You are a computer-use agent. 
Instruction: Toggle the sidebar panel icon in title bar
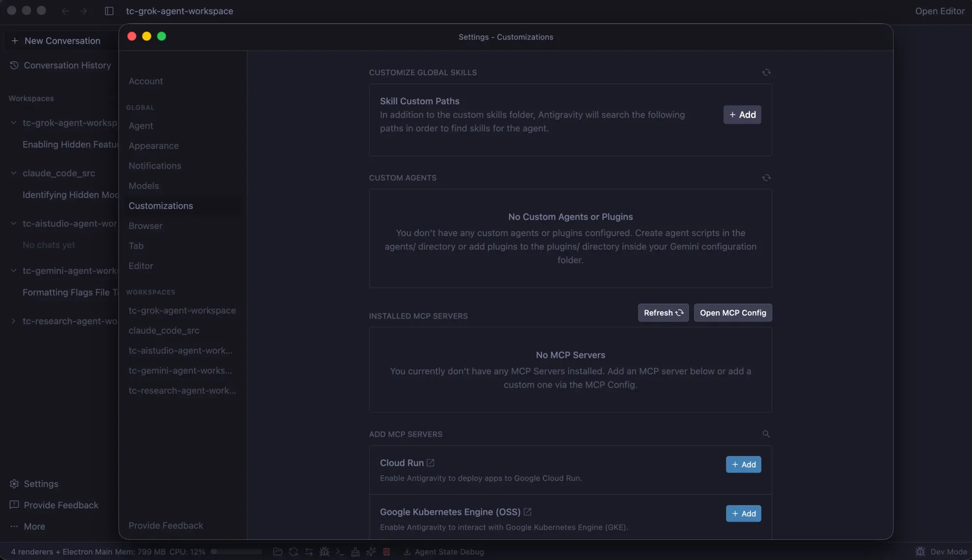pos(109,11)
